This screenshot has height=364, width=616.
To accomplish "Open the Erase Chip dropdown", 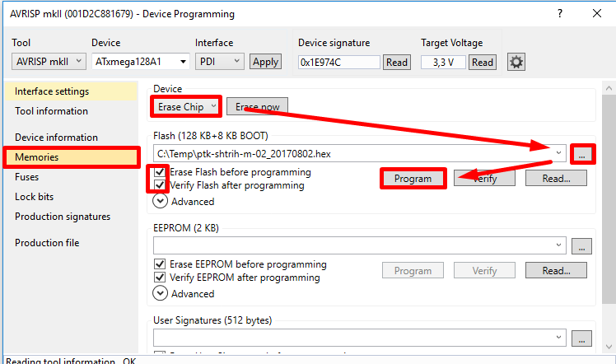I will (187, 107).
